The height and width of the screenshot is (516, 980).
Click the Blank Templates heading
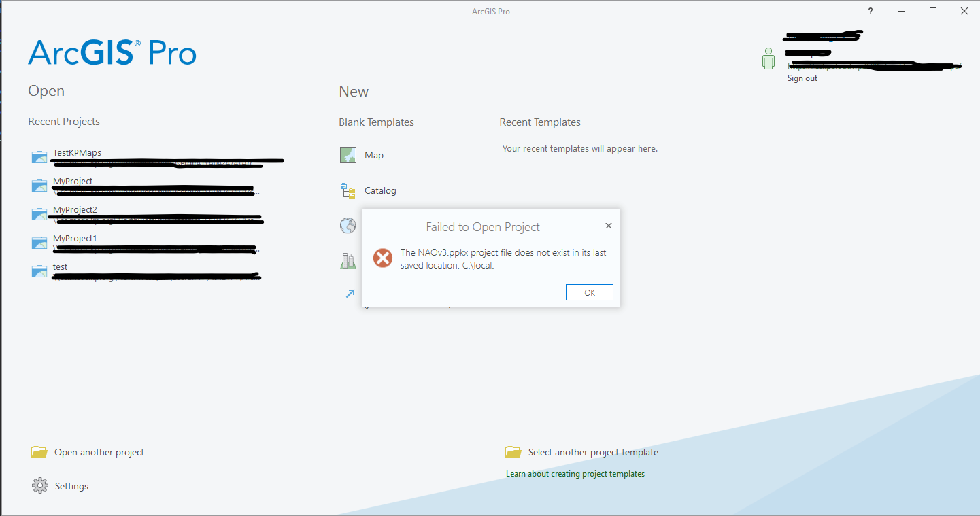point(376,122)
